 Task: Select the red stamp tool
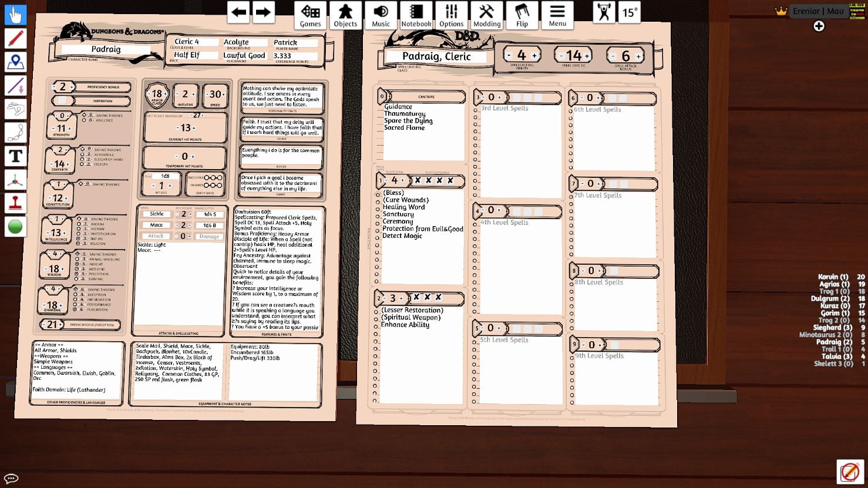pos(16,203)
